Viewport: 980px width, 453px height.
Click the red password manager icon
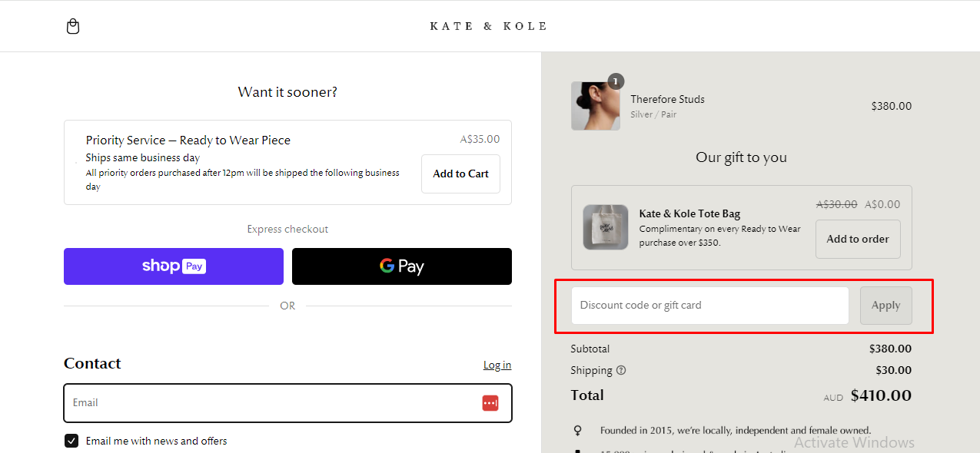pyautogui.click(x=490, y=403)
